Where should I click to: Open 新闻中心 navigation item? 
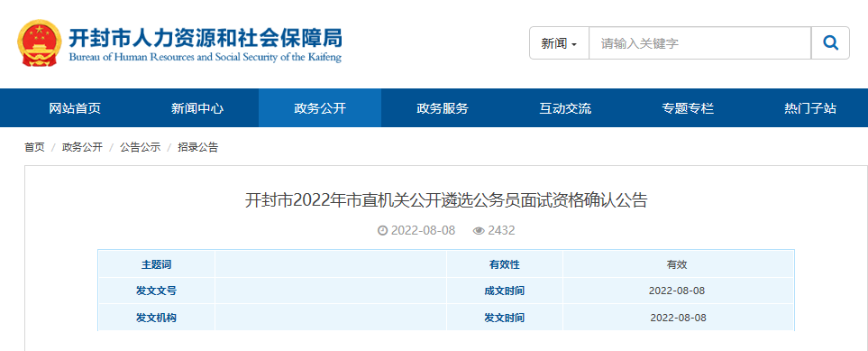click(197, 108)
